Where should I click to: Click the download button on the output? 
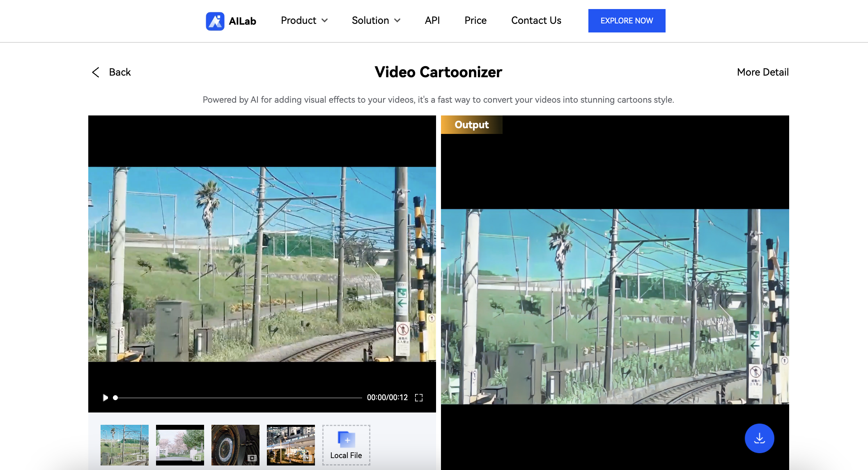click(x=759, y=438)
